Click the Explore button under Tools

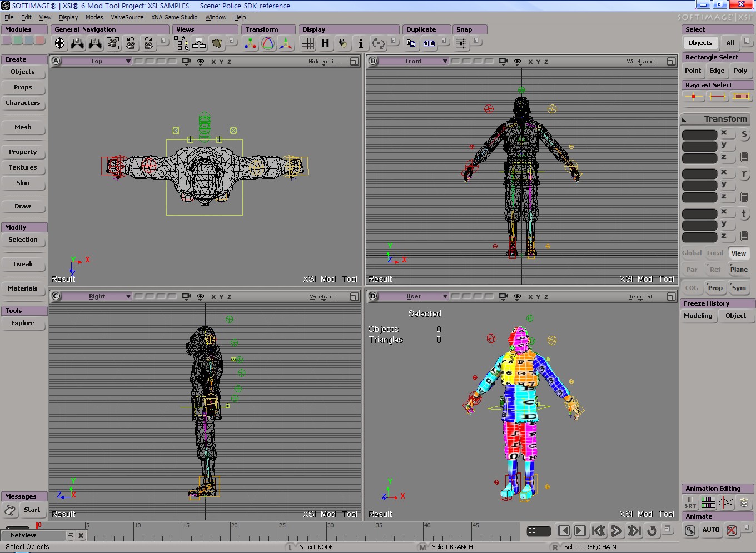(x=23, y=323)
